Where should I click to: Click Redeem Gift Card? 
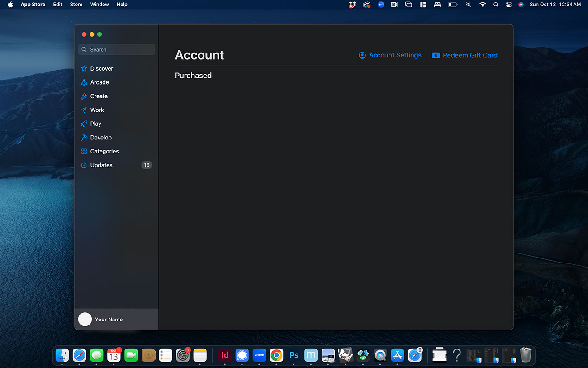point(465,55)
